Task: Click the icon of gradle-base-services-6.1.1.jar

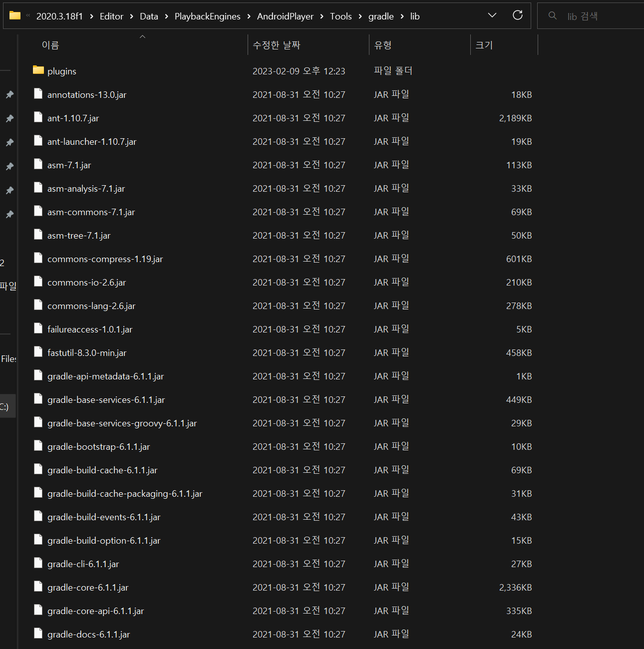Action: [x=38, y=398]
